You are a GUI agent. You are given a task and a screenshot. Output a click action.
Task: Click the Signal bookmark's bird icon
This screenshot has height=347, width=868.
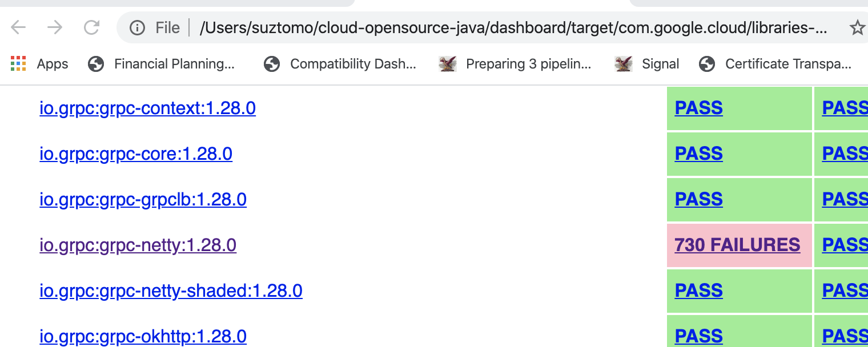coord(624,63)
